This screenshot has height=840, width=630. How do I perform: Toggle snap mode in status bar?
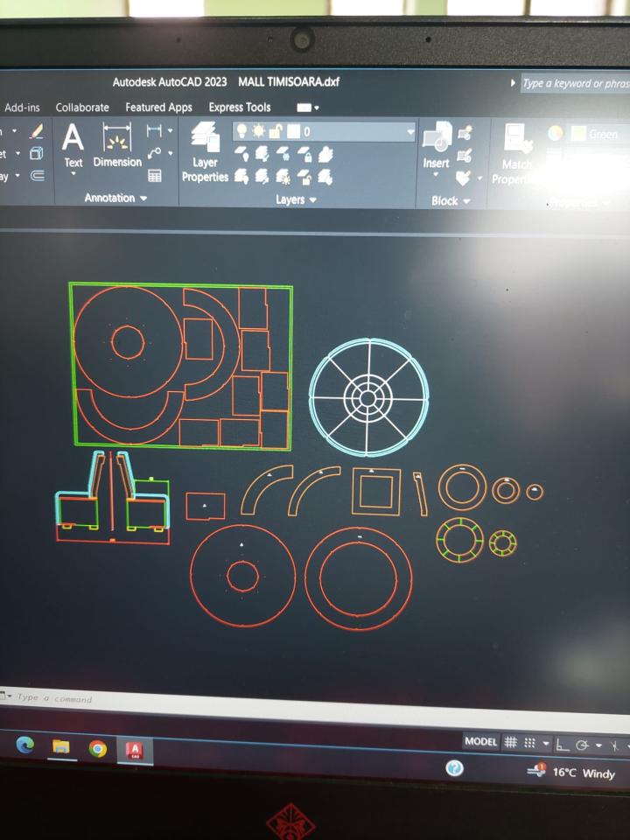pos(530,743)
